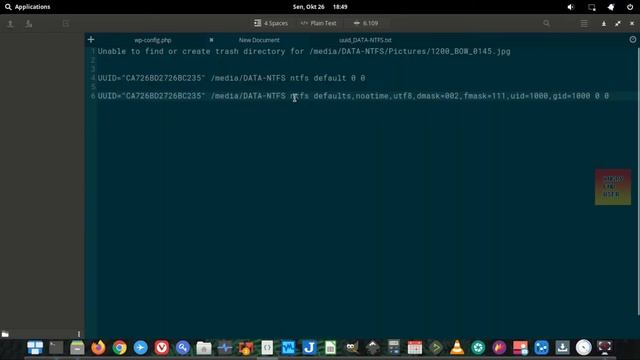Open home folder icon in dock
Viewport: 640px width, 360px height.
[x=204, y=348]
